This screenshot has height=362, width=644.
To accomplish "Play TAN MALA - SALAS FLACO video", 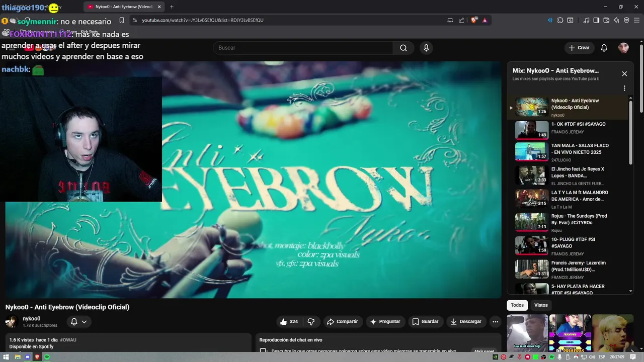I will [569, 152].
